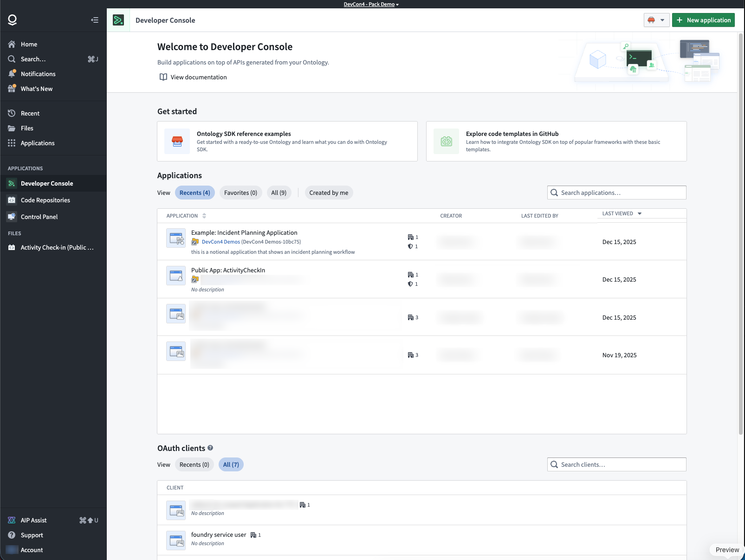Viewport: 745px width, 560px height.
Task: Select the Favorites (0) filter
Action: point(240,193)
